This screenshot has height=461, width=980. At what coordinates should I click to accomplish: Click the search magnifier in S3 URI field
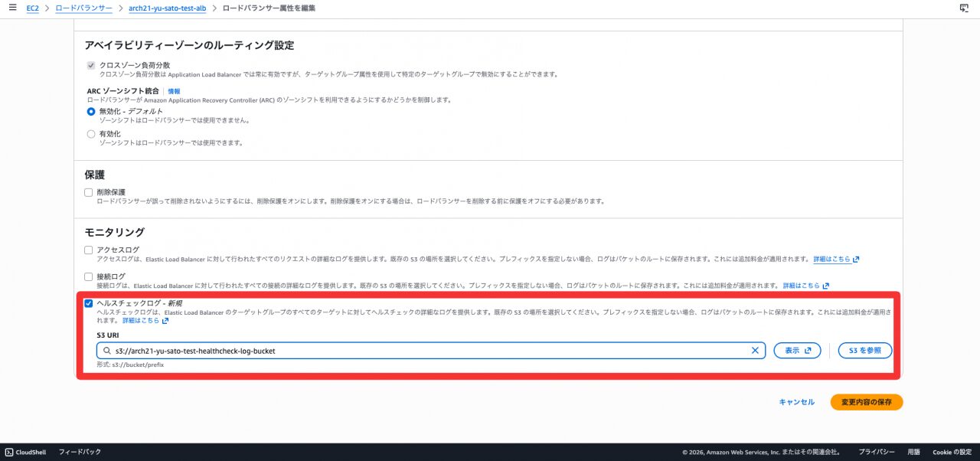(107, 351)
